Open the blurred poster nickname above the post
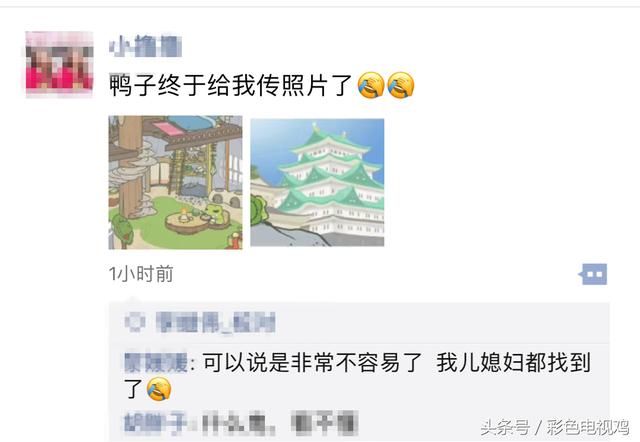 coord(145,46)
